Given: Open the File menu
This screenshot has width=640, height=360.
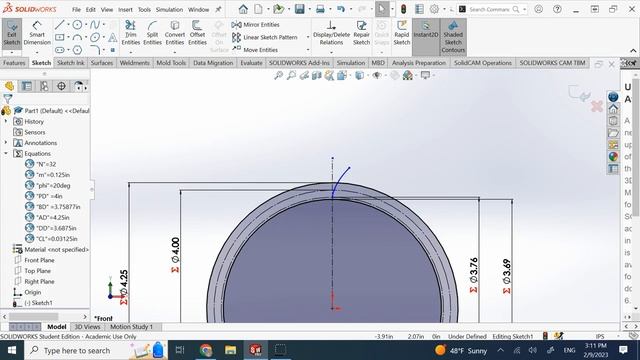Looking at the screenshot, I should coord(76,9).
